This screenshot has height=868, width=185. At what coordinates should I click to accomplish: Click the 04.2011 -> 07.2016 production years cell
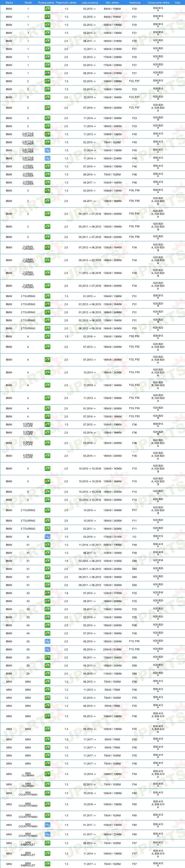90,214
